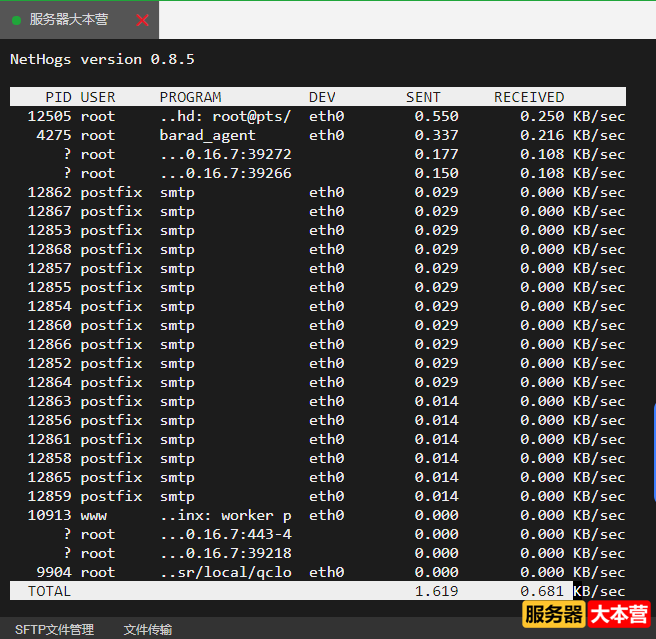Click the ..inx: worker p program entry
656x639 pixels.
(x=226, y=516)
